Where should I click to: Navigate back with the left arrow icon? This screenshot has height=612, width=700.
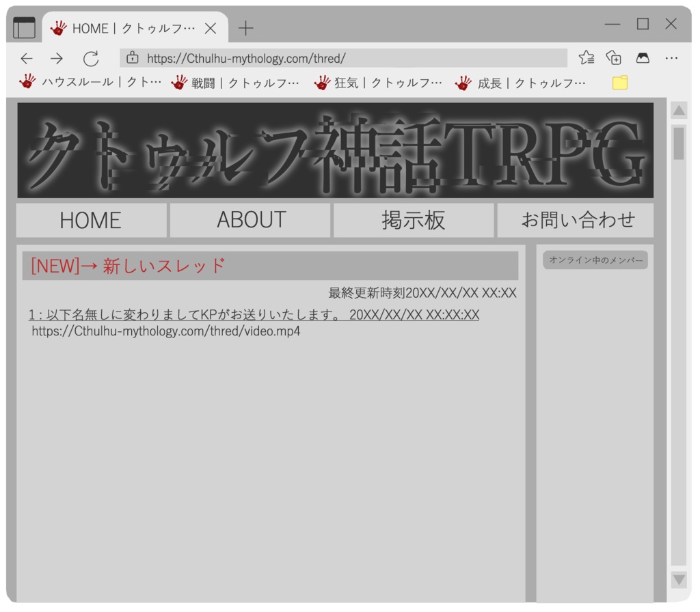[26, 58]
